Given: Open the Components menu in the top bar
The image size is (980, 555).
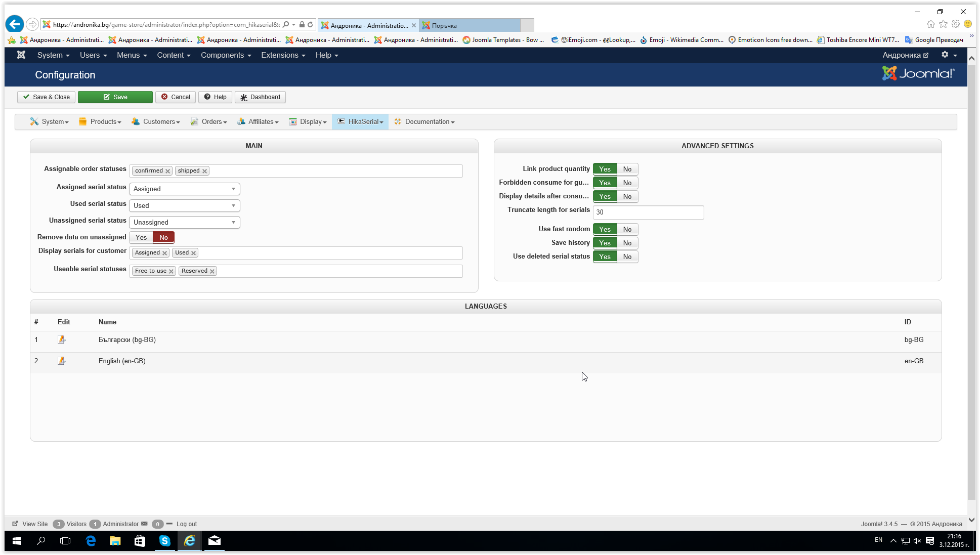Looking at the screenshot, I should coord(226,55).
